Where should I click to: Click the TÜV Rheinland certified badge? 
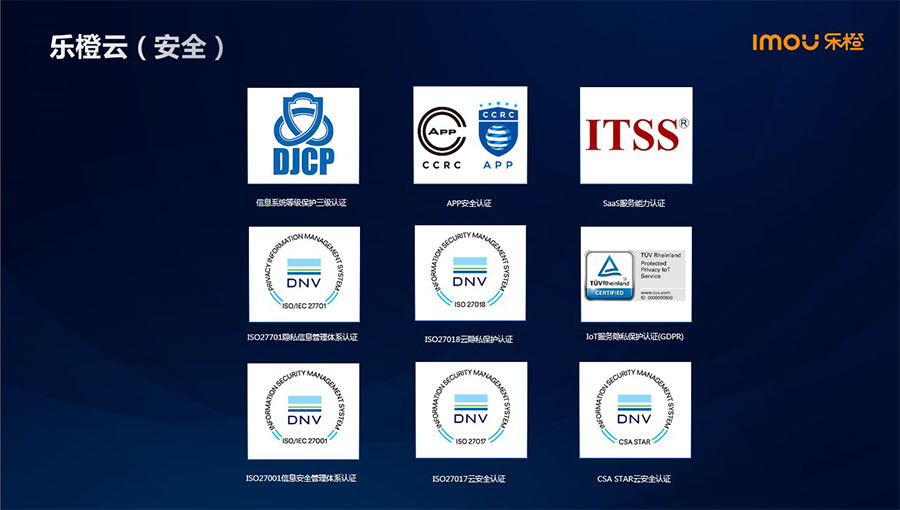pyautogui.click(x=635, y=273)
